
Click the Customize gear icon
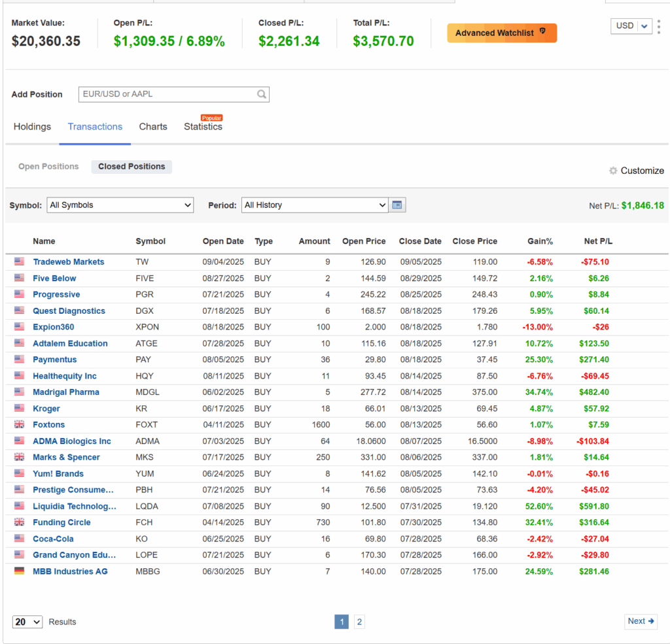click(613, 171)
